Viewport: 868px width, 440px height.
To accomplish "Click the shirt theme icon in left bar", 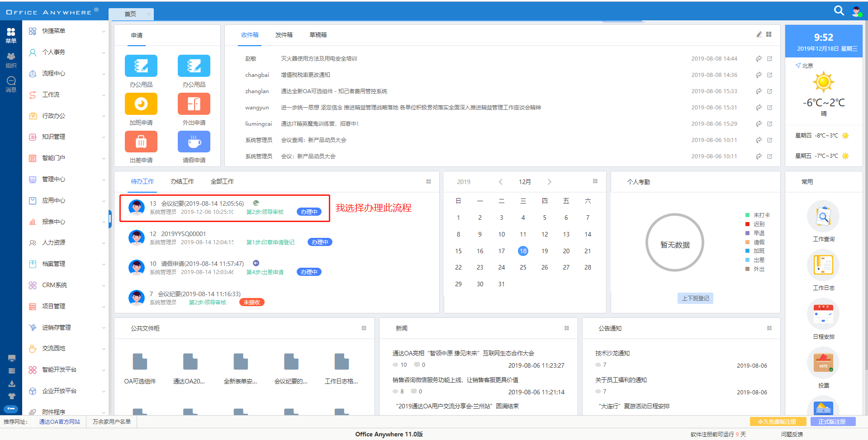I will tap(12, 396).
